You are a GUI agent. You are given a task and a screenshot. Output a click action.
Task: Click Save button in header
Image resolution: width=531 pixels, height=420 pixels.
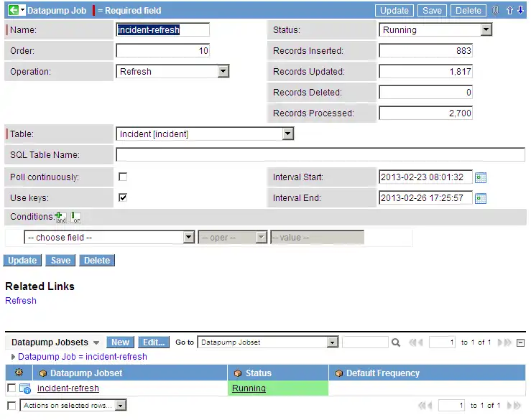pyautogui.click(x=432, y=11)
